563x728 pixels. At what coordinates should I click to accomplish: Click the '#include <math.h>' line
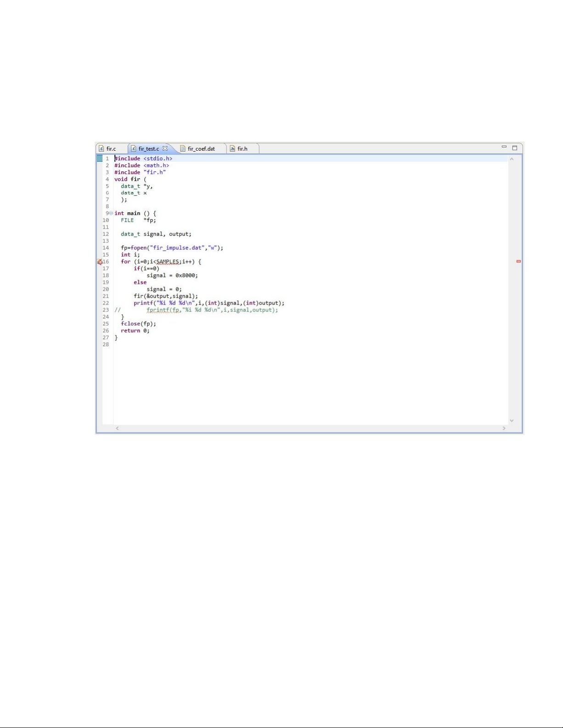[x=142, y=165]
